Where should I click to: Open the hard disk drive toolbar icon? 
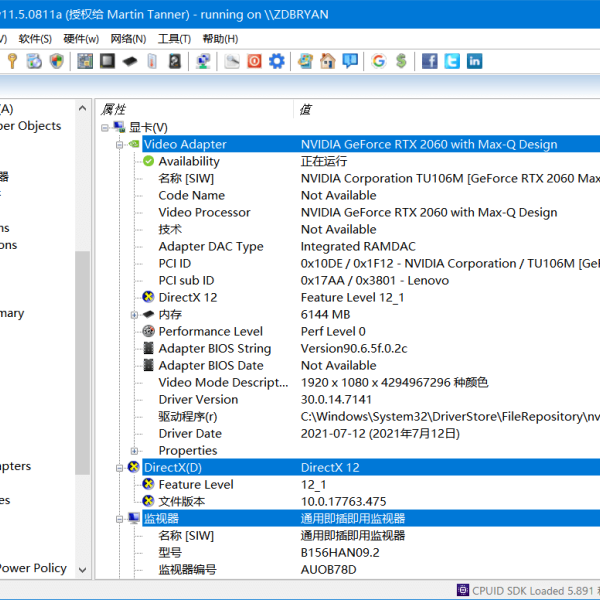pos(175,61)
